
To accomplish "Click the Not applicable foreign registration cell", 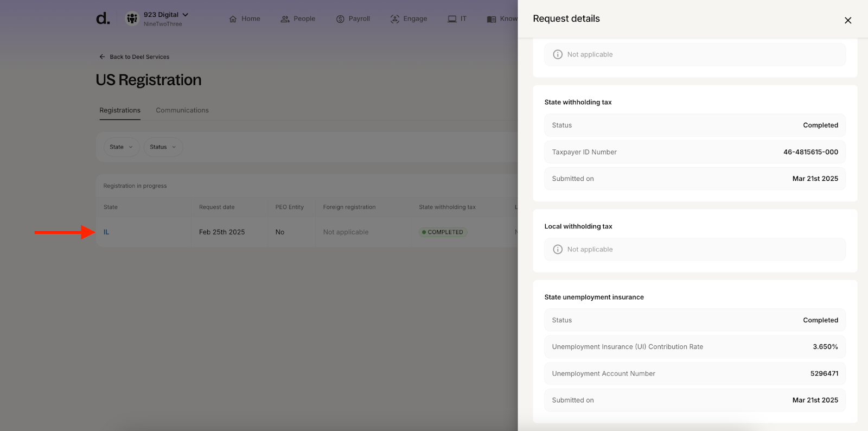I will coord(346,232).
